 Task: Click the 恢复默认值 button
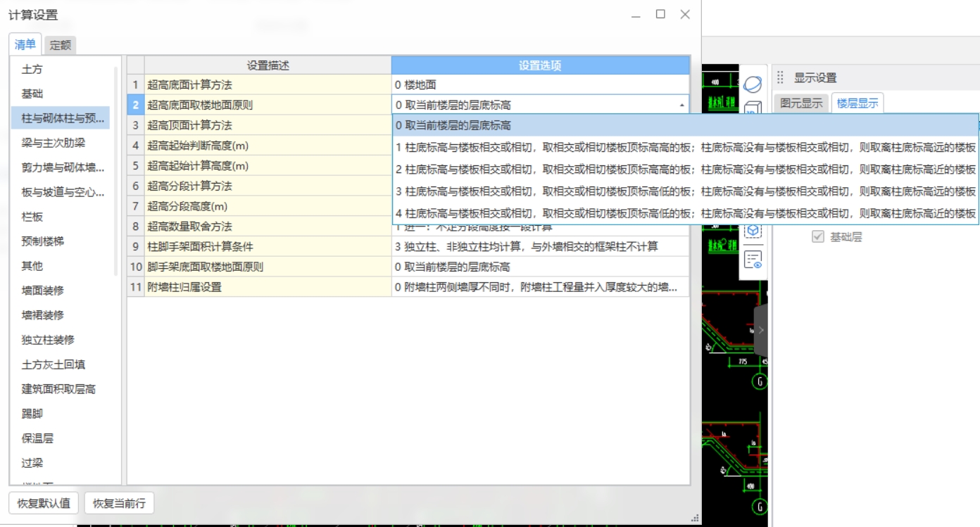[44, 503]
